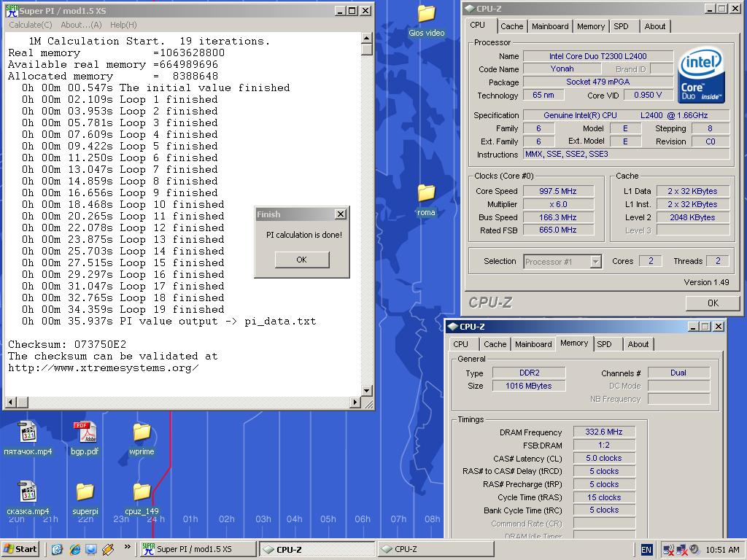The width and height of the screenshot is (747, 560).
Task: Click the first Quick Launch icon next to Start
Action: point(57,549)
